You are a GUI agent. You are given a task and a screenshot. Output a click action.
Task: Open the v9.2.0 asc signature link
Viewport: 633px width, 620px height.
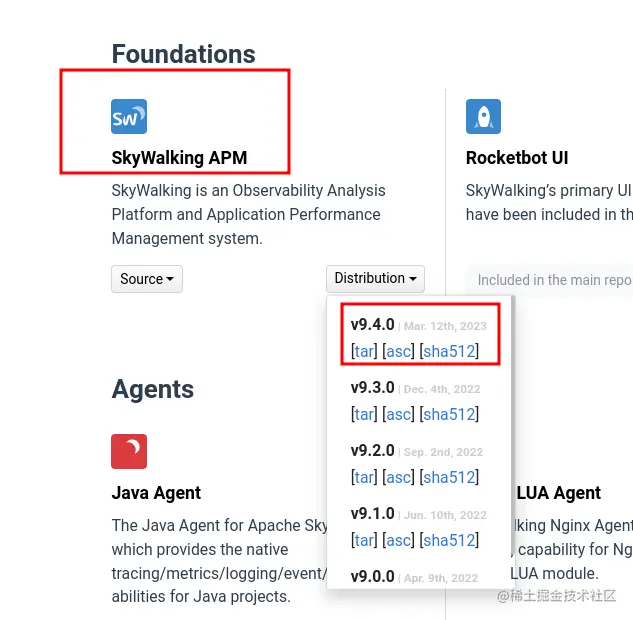point(398,477)
